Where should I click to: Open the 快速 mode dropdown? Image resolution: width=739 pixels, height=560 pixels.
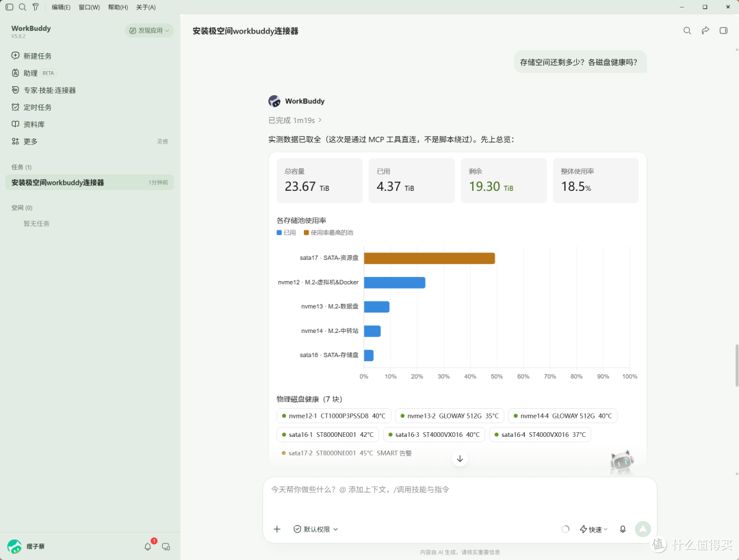coord(594,529)
